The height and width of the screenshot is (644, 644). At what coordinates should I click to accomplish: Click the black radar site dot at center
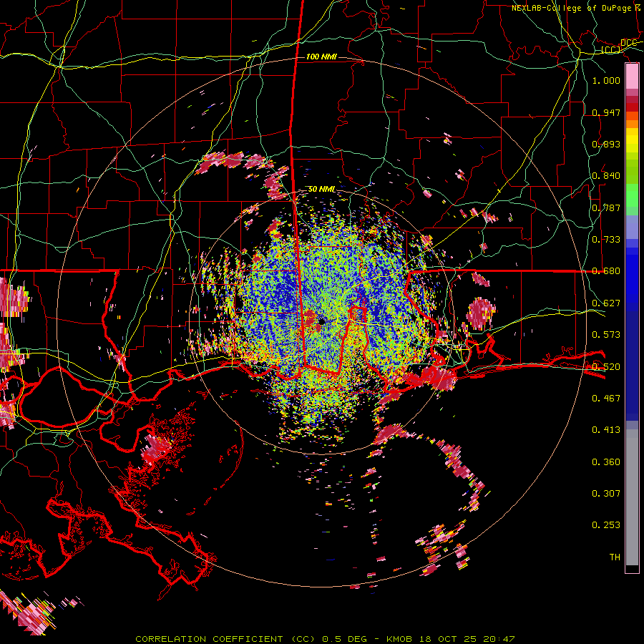[322, 321]
